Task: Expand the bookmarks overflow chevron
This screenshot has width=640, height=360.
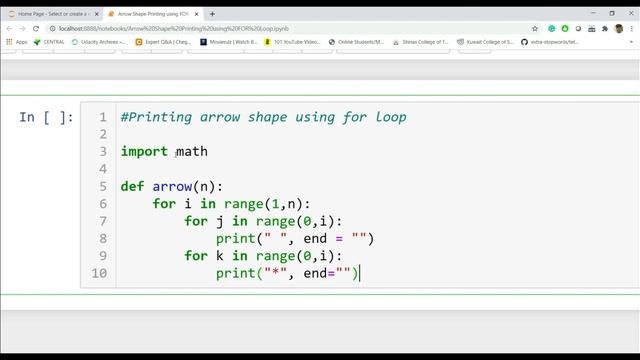Action: pyautogui.click(x=631, y=42)
